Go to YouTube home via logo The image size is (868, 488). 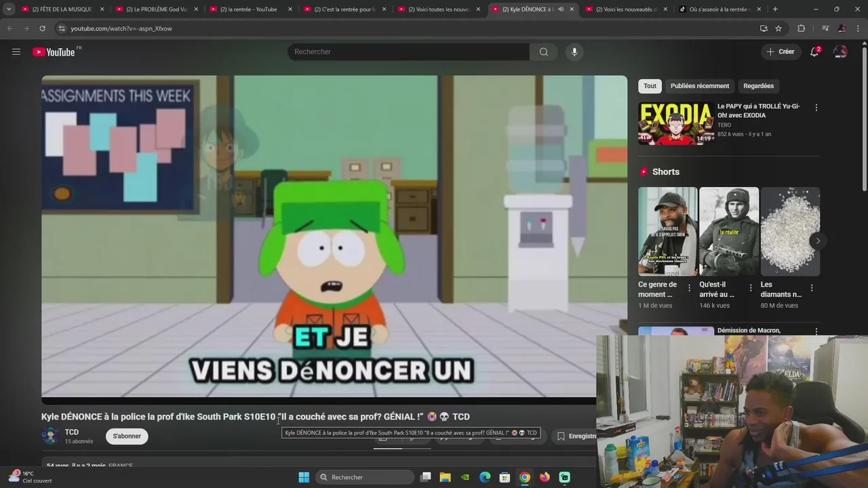[54, 52]
